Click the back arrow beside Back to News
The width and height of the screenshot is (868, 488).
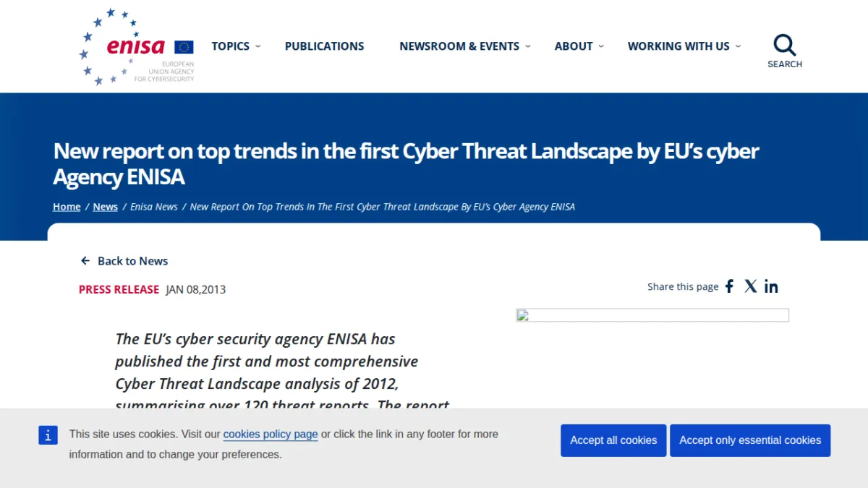tap(85, 261)
